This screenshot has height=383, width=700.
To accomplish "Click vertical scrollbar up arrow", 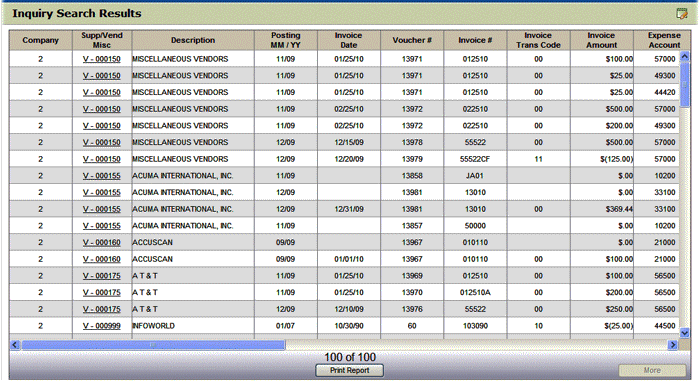I will coord(684,56).
